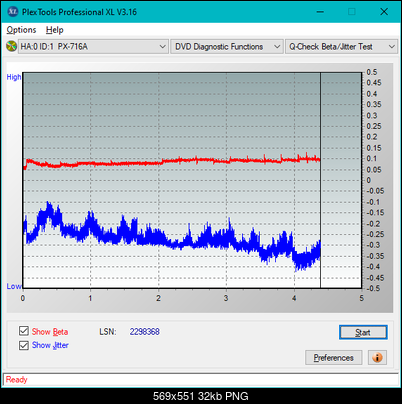Click the Start button
The width and height of the screenshot is (402, 404).
click(x=363, y=332)
